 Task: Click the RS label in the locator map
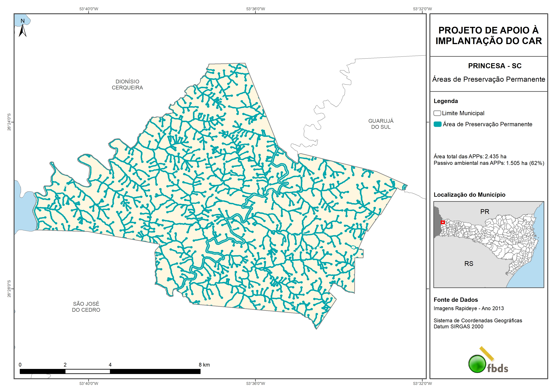(469, 264)
